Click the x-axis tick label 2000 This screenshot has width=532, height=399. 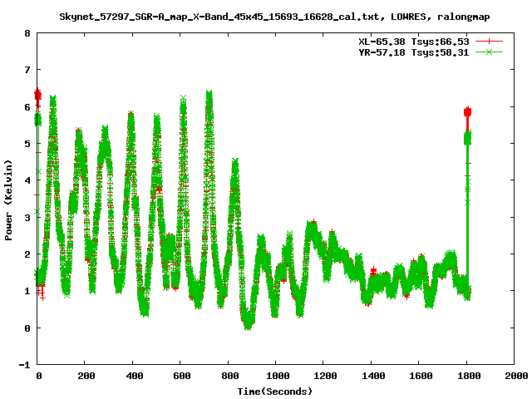516,376
